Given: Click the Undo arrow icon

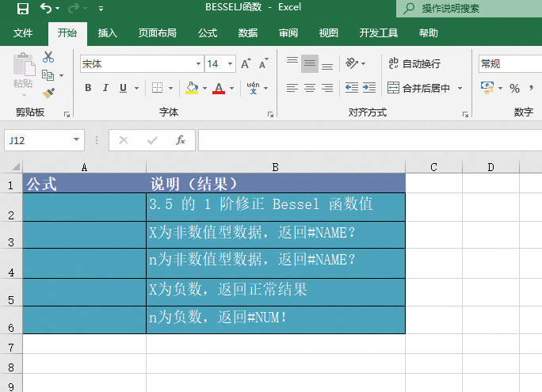Looking at the screenshot, I should point(46,9).
